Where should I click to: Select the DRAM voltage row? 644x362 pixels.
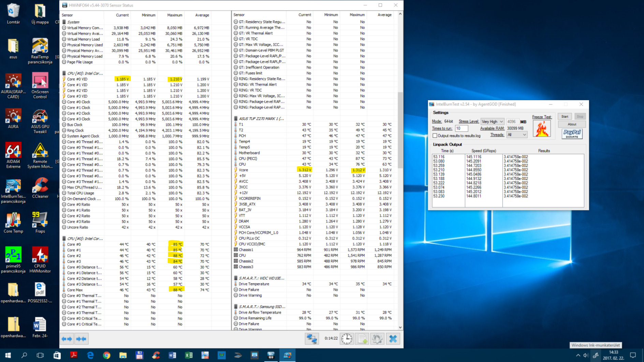[314, 221]
